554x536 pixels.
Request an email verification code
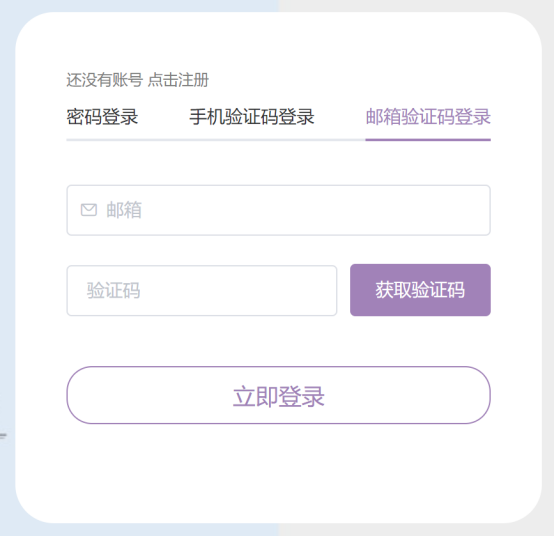pos(420,290)
